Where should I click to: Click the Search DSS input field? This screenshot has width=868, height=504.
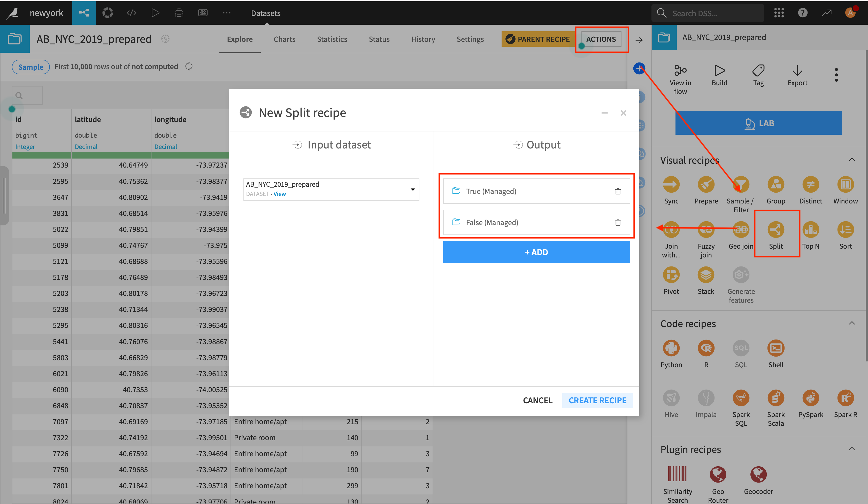pos(713,13)
